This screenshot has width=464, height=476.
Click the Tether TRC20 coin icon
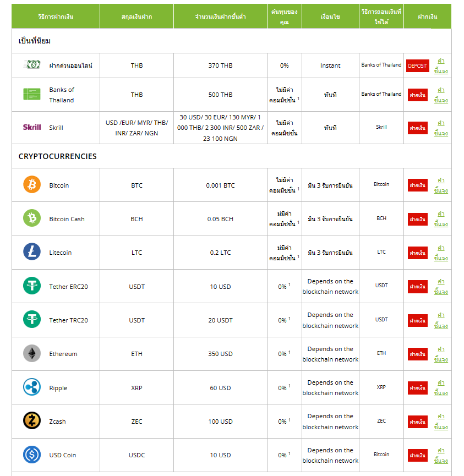tap(31, 320)
